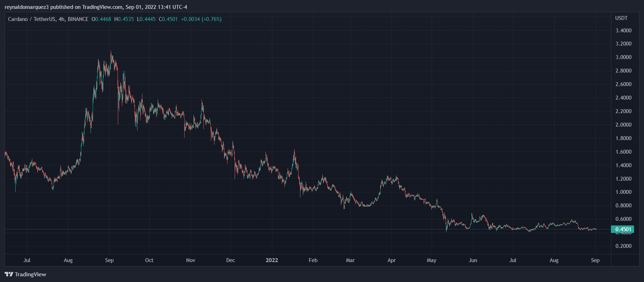This screenshot has width=644, height=282.
Task: Click the 0.2000 price axis label
Action: tap(623, 246)
